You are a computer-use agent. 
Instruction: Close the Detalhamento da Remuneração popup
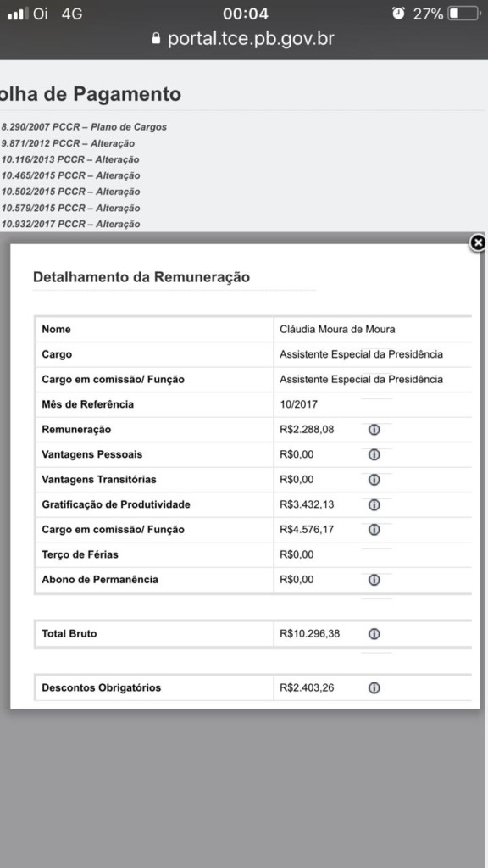[x=478, y=242]
